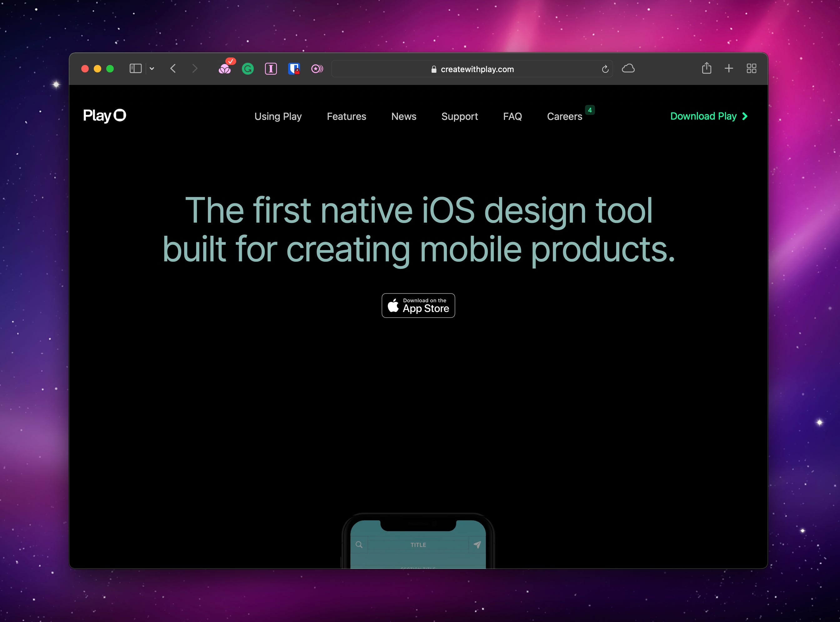Screen dimensions: 840x622
Task: Click the green 4 badge beside Careers
Action: click(x=590, y=110)
